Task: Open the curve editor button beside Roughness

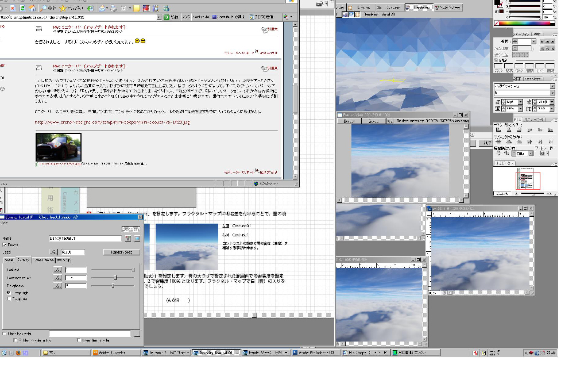Action: click(x=57, y=286)
